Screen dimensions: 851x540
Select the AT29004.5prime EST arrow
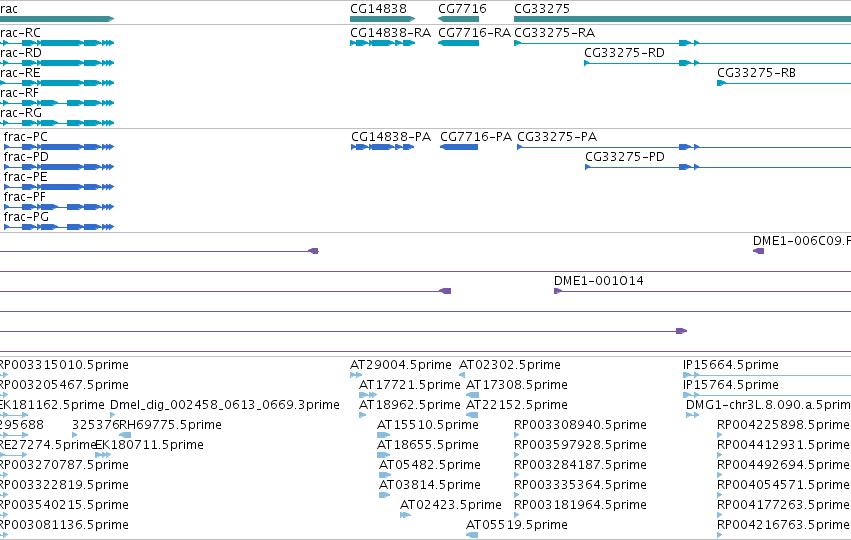[x=356, y=375]
